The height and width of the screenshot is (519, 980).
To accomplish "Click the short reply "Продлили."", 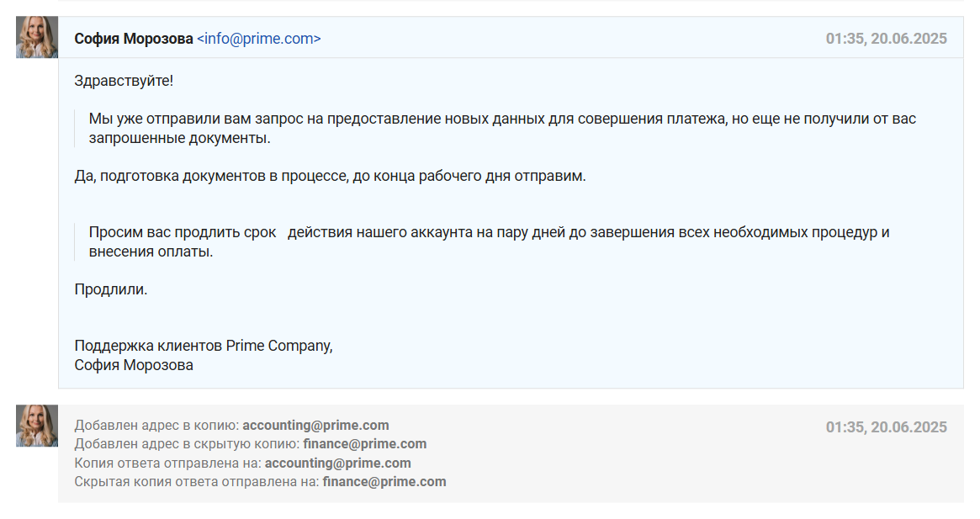I will (x=110, y=289).
